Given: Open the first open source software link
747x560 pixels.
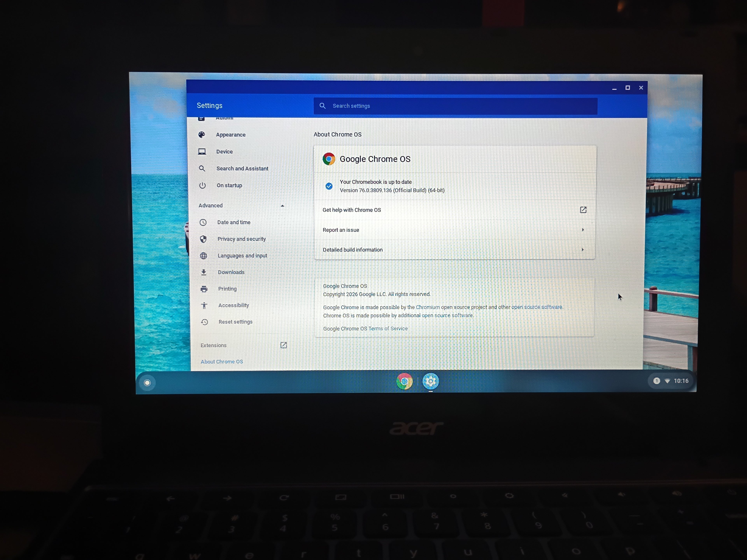Looking at the screenshot, I should [537, 307].
